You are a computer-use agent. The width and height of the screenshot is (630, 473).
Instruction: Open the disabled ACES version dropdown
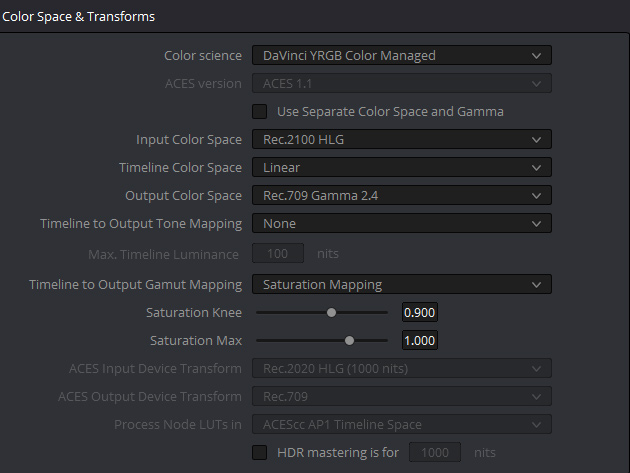402,84
